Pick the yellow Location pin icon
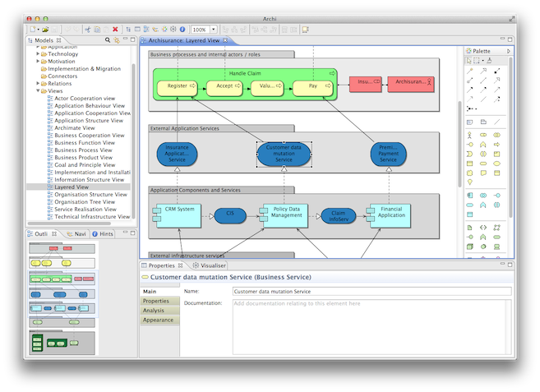 pyautogui.click(x=470, y=182)
